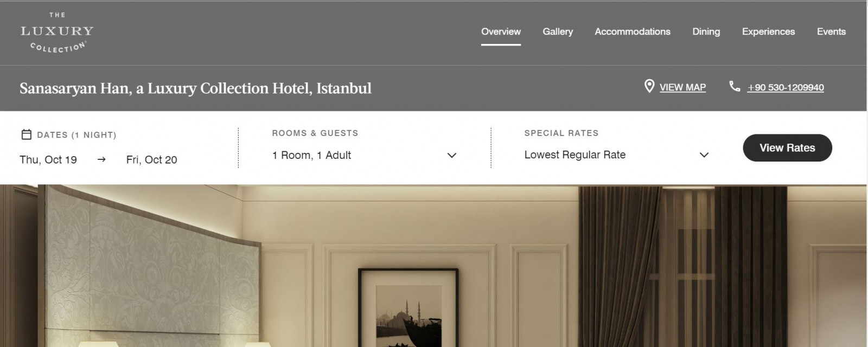Click the arrow between the stay dates
This screenshot has width=868, height=347.
[101, 159]
